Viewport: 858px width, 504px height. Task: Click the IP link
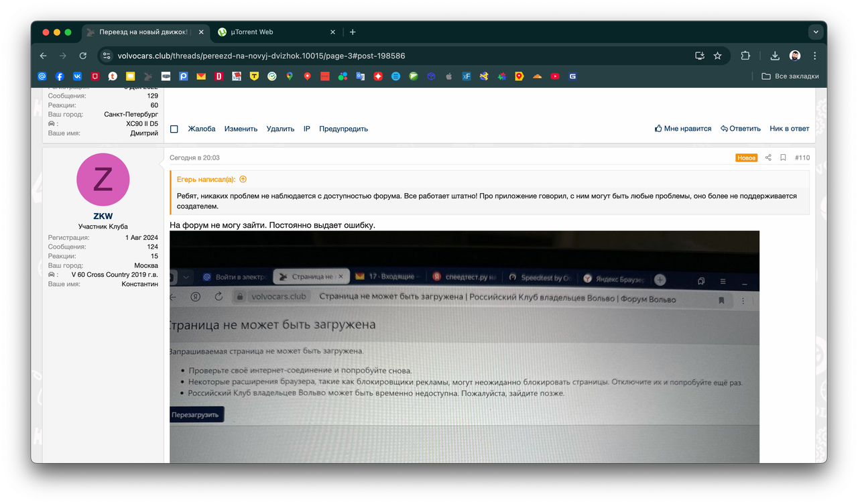(x=307, y=129)
